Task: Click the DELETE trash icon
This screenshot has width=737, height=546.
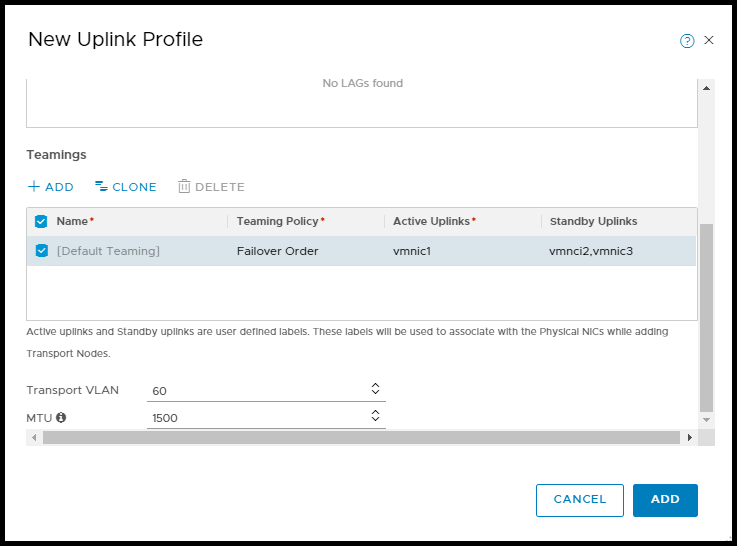Action: point(184,187)
